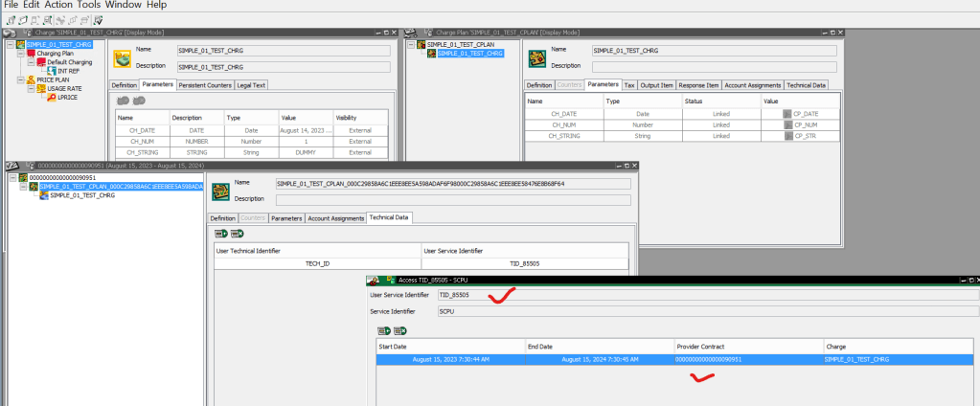Collapse the Charging Plan tree node
Screen dimensions: 980x406
pos(21,54)
